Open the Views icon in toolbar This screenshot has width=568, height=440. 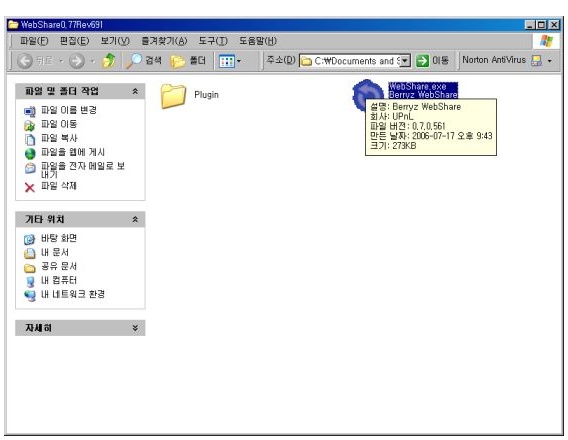pyautogui.click(x=227, y=61)
